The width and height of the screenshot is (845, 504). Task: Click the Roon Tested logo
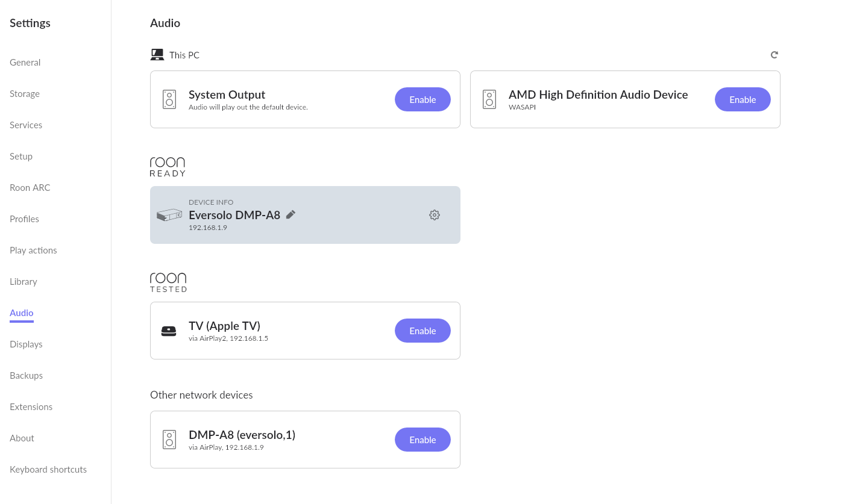168,282
